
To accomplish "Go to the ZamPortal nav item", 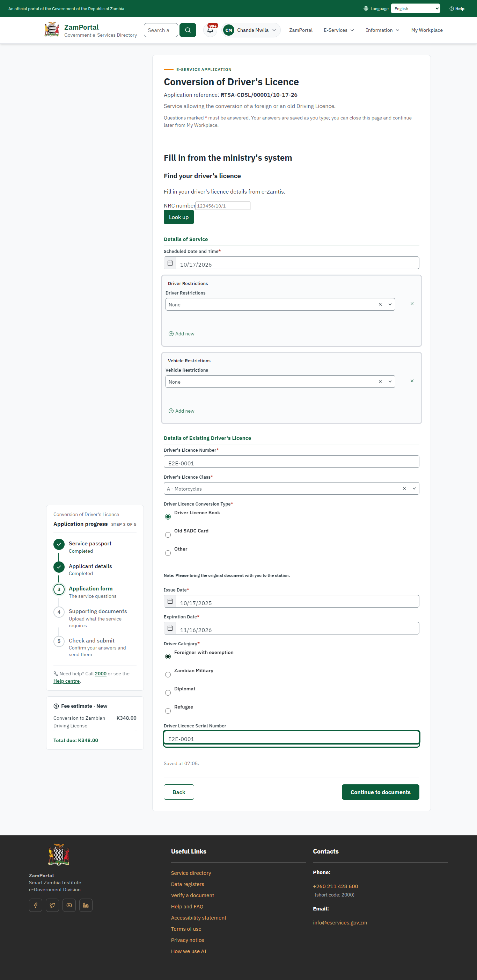I will click(301, 30).
